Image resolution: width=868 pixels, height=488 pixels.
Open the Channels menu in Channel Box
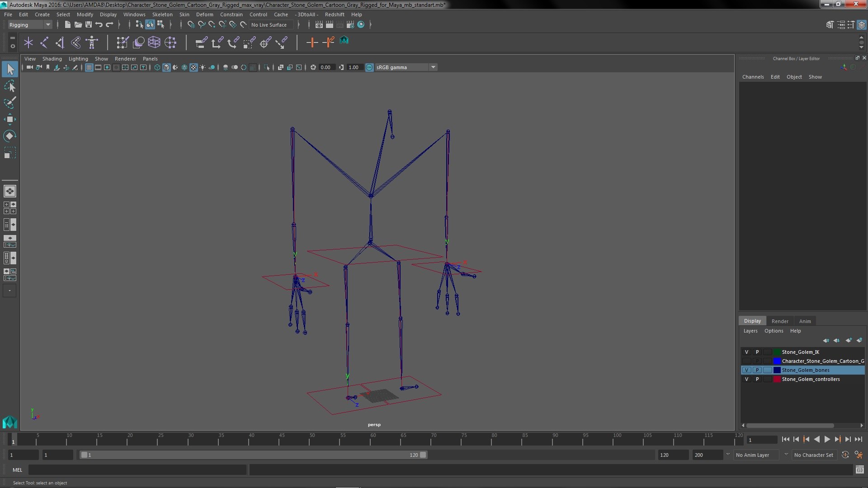[753, 77]
